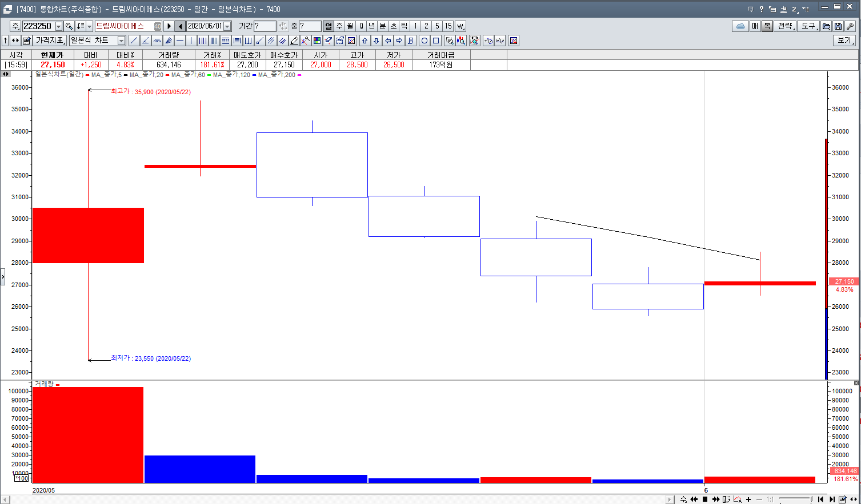
Task: Activate the zoom area magnifier tool
Action: pyautogui.click(x=449, y=41)
